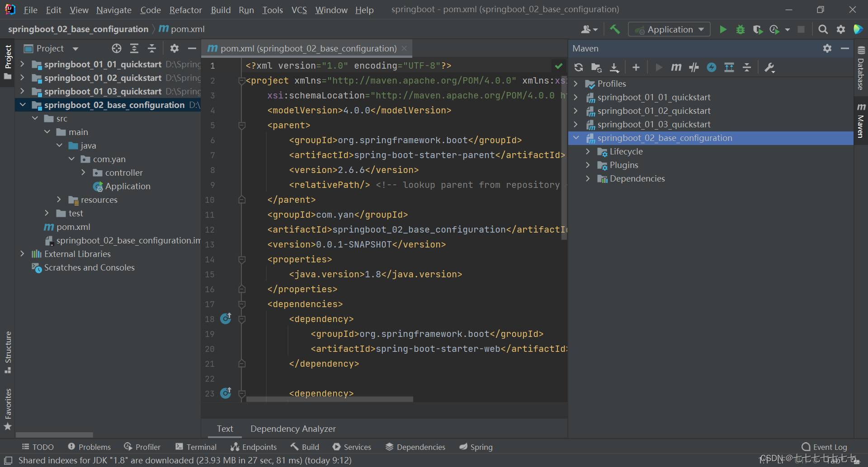This screenshot has height=467, width=868.
Task: Open Maven panel options gear
Action: click(x=827, y=48)
